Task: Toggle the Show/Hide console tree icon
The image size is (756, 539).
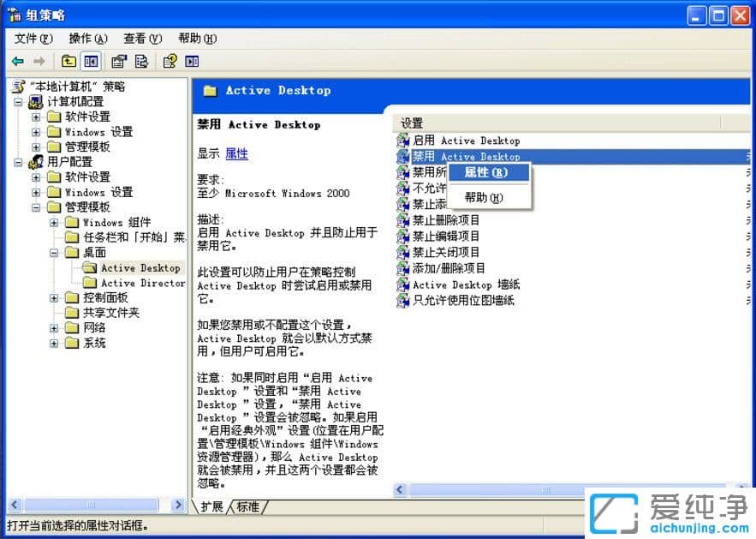Action: (x=92, y=61)
